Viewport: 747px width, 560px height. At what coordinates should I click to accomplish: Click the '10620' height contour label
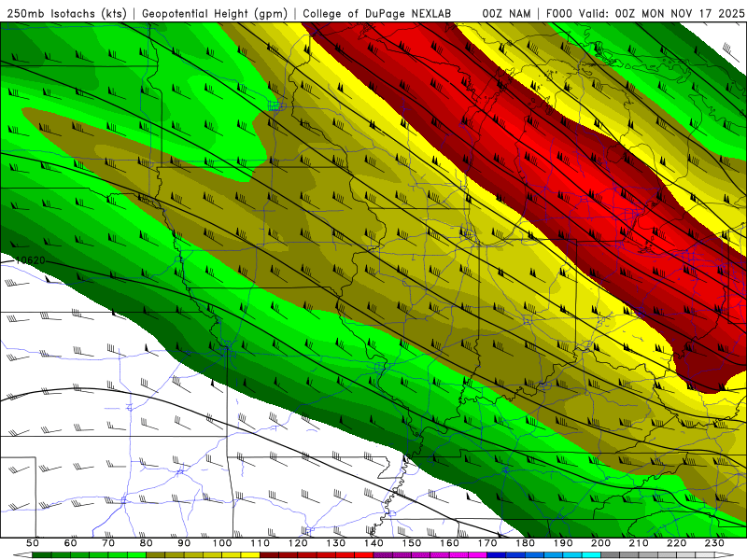click(x=30, y=260)
